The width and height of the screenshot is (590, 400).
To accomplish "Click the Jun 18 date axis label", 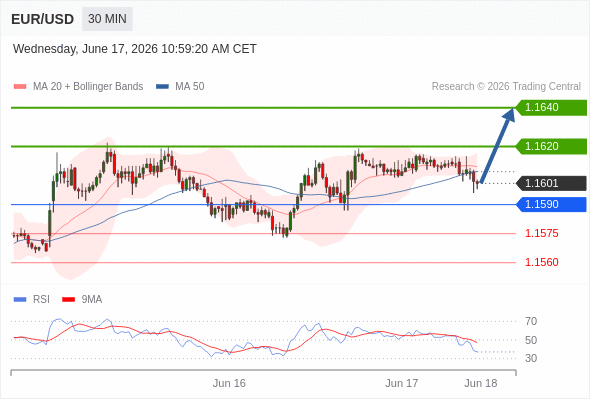I will [x=481, y=383].
